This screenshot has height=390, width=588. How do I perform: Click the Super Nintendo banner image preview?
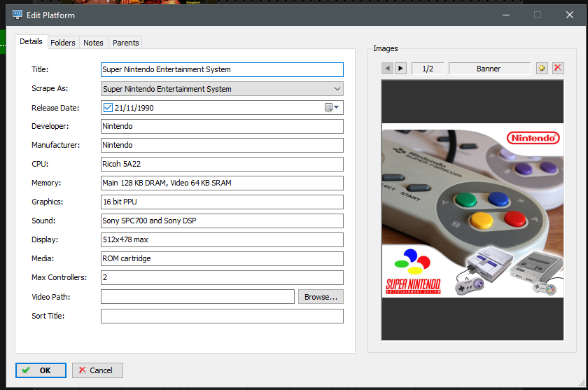pyautogui.click(x=472, y=210)
